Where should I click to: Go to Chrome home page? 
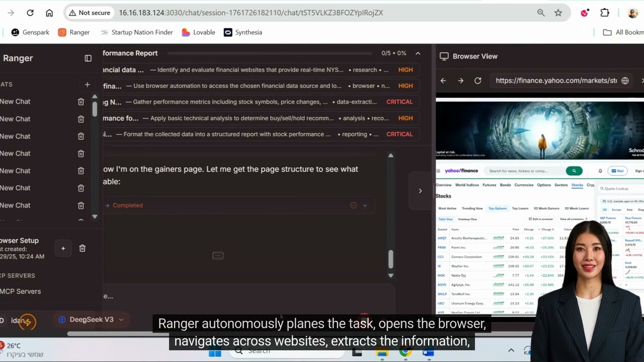click(x=49, y=13)
